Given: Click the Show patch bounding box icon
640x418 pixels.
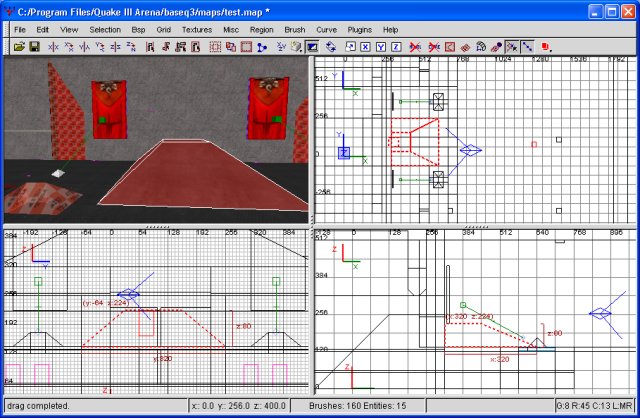Looking at the screenshot, I should pos(449,47).
